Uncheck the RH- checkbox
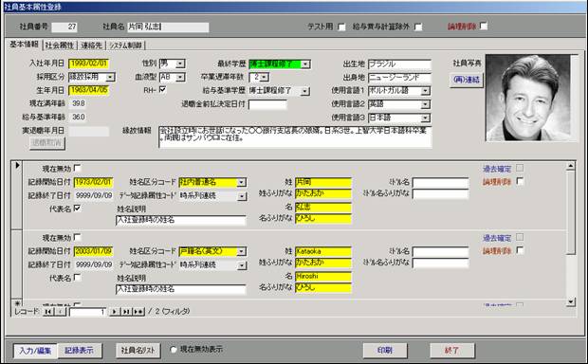The width and height of the screenshot is (588, 364). (x=162, y=90)
